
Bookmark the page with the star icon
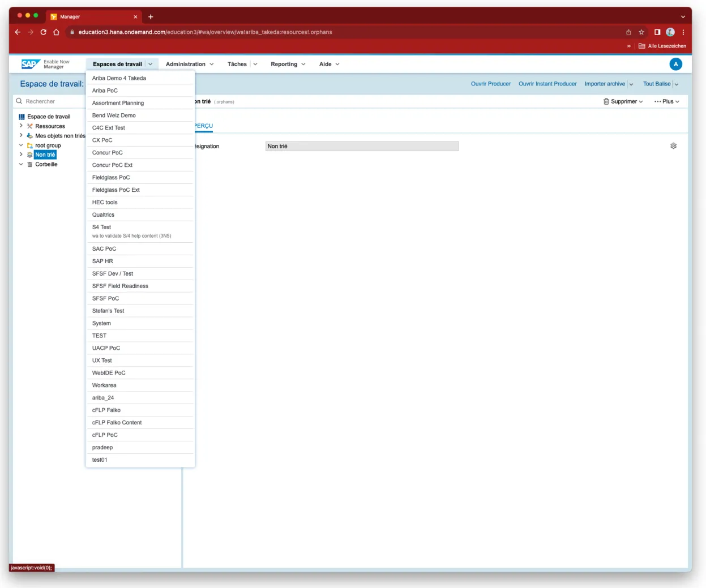[x=641, y=32]
